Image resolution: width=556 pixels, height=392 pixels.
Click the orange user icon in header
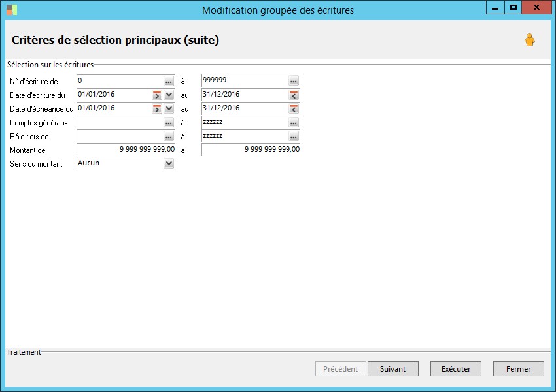pos(530,40)
